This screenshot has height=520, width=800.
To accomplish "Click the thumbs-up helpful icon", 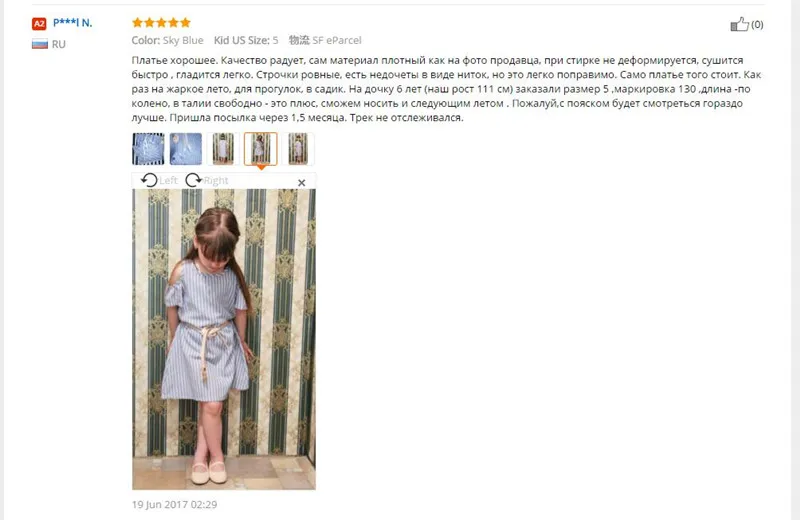I will pyautogui.click(x=739, y=24).
